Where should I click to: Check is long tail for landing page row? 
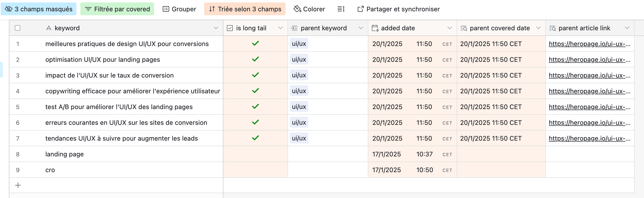coord(255,154)
